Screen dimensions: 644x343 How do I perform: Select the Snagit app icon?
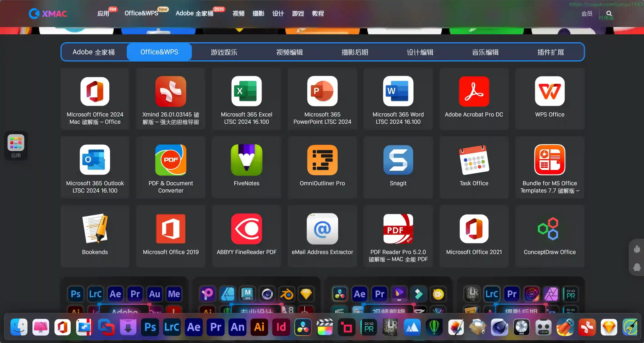point(398,160)
